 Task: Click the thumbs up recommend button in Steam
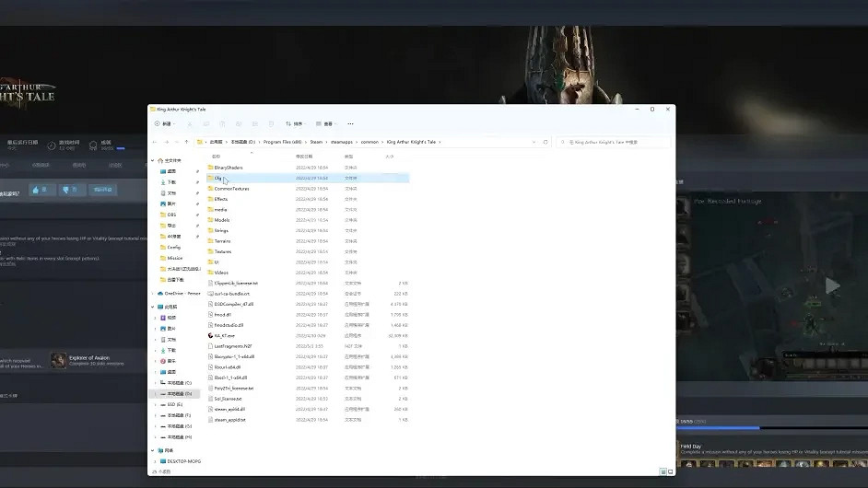click(x=40, y=190)
